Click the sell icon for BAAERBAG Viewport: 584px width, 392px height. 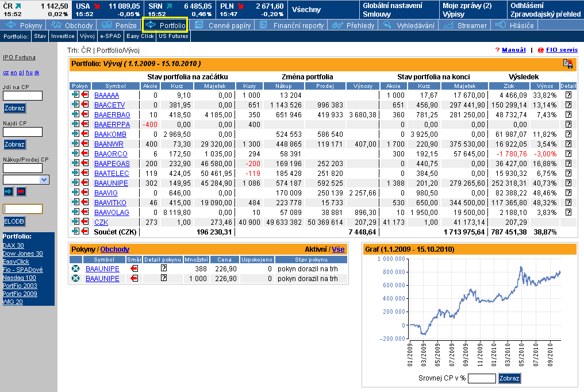point(85,114)
